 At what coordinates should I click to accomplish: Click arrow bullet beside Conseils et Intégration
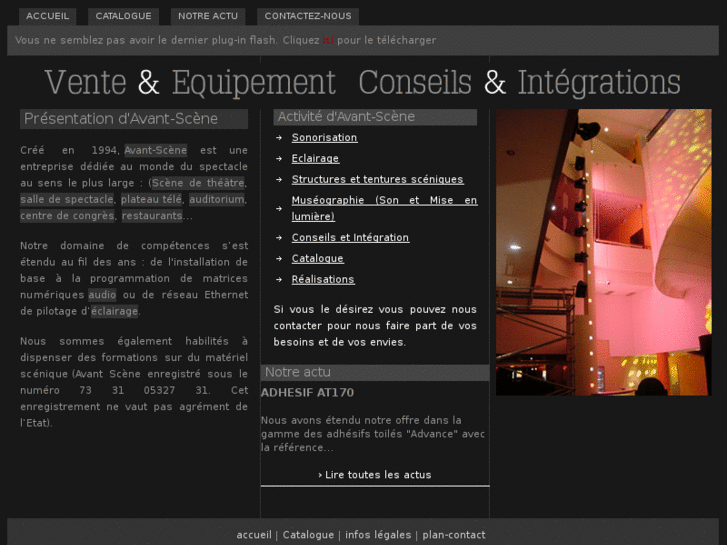[x=279, y=237]
